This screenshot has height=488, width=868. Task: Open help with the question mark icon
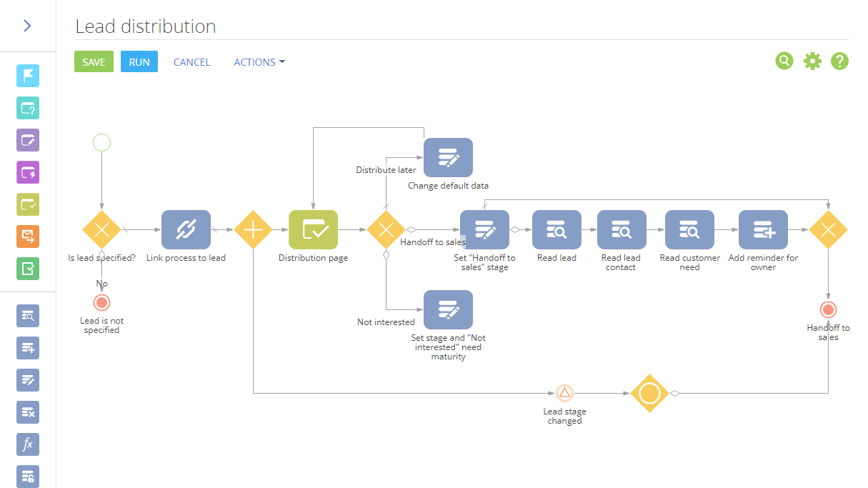pos(840,61)
